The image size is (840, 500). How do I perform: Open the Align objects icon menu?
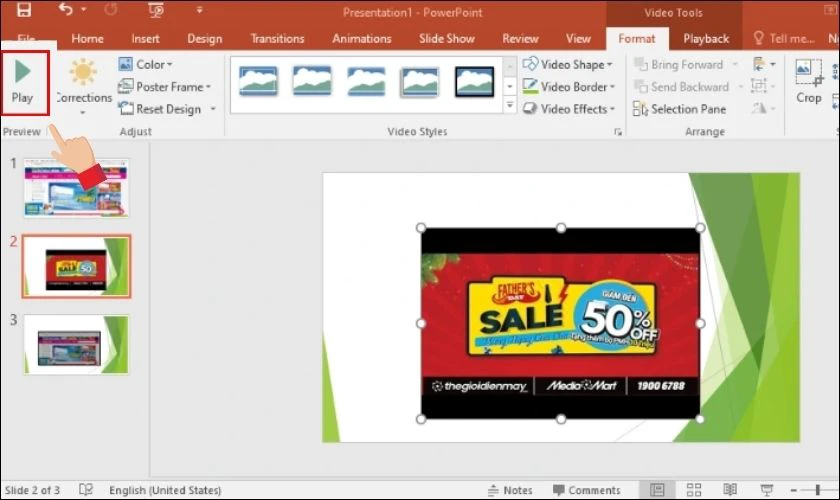pyautogui.click(x=764, y=64)
